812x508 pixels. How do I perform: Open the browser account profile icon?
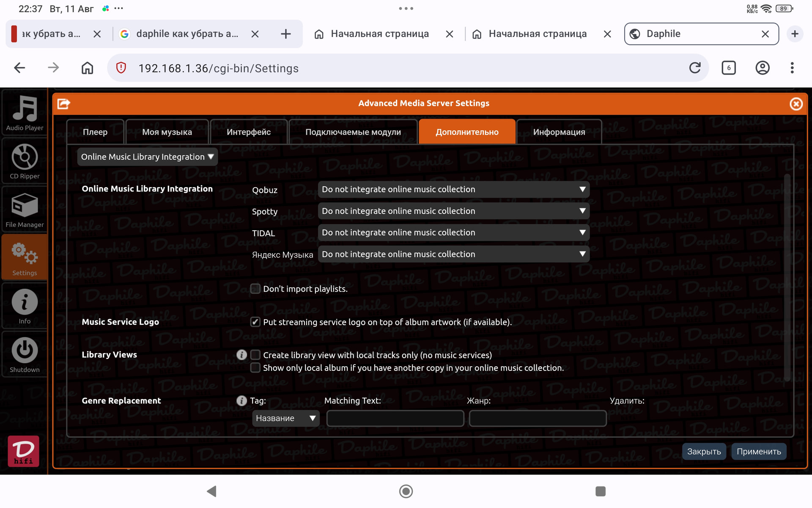(763, 68)
